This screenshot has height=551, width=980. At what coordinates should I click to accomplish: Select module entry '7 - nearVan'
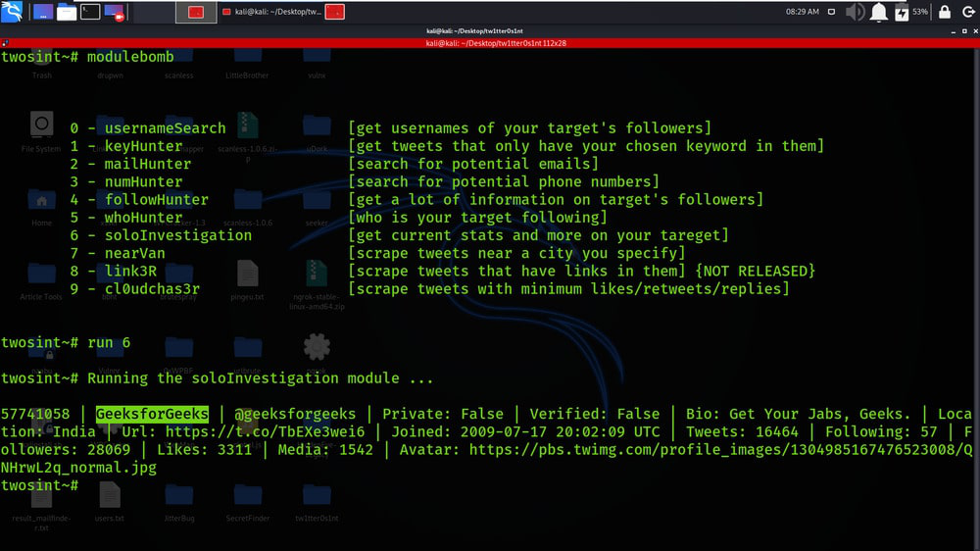118,253
